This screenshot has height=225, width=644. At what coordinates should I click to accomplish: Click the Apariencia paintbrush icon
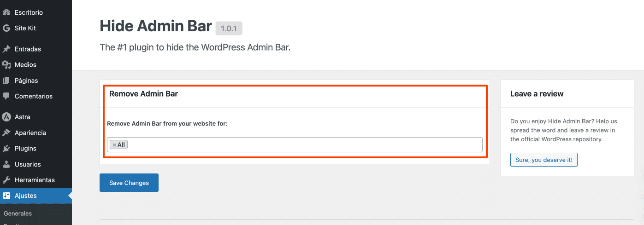tap(6, 133)
